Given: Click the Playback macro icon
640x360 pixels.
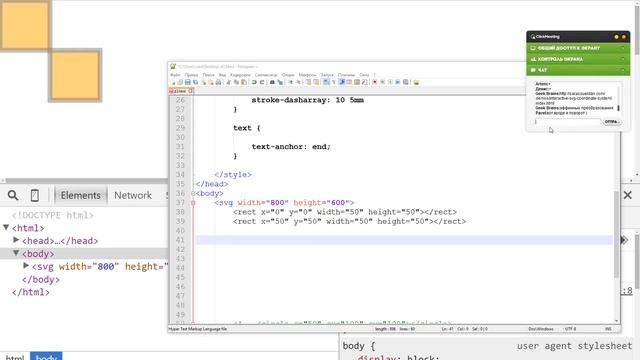Looking at the screenshot, I should click(x=390, y=82).
